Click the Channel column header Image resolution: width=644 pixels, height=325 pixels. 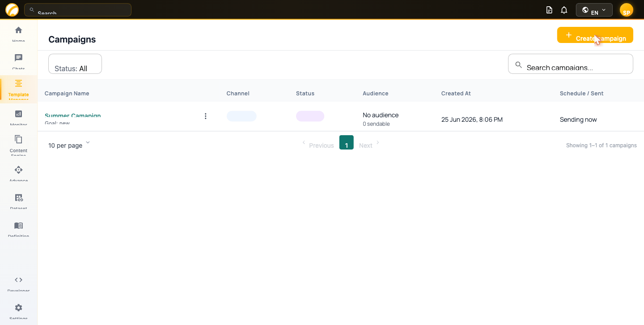238,94
